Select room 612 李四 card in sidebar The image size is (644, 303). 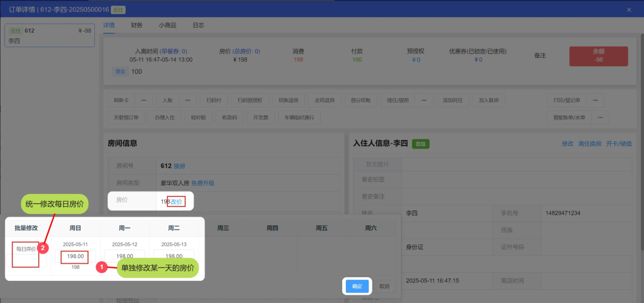click(49, 35)
